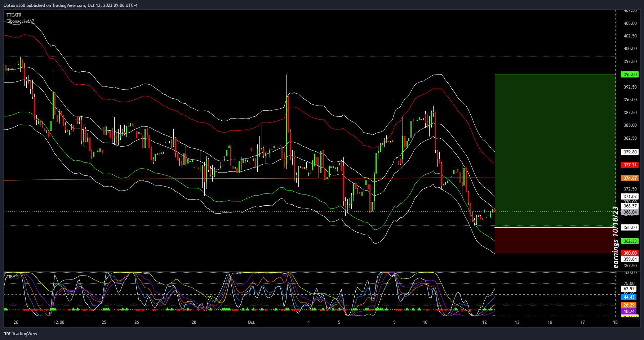Click the 368.57 price label
Image resolution: width=644 pixels, height=340 pixels.
[630, 206]
